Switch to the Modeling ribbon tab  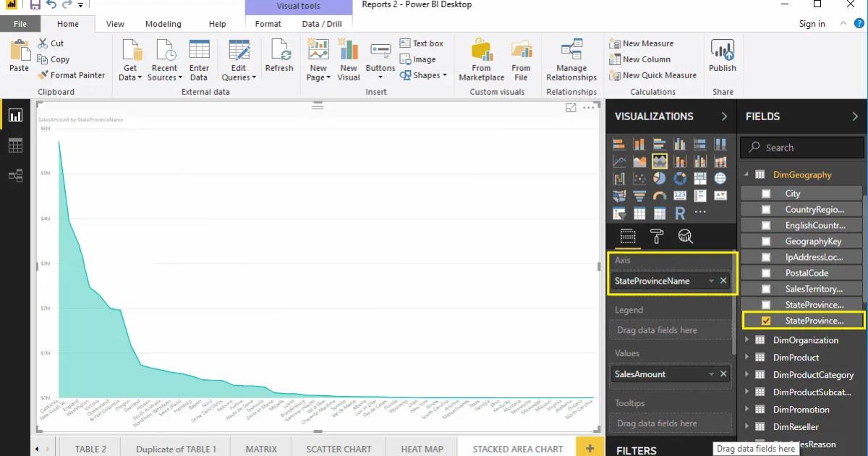(x=163, y=23)
